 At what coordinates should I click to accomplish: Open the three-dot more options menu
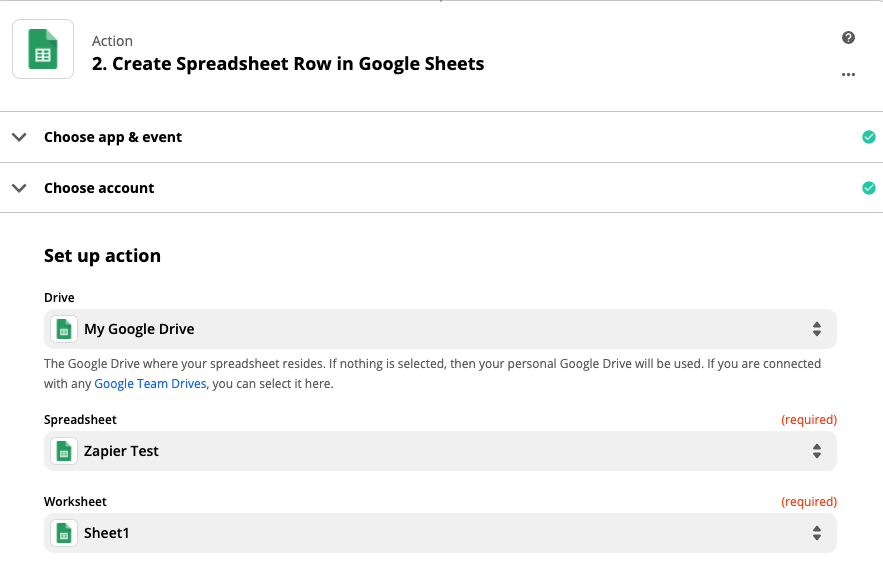(x=848, y=74)
